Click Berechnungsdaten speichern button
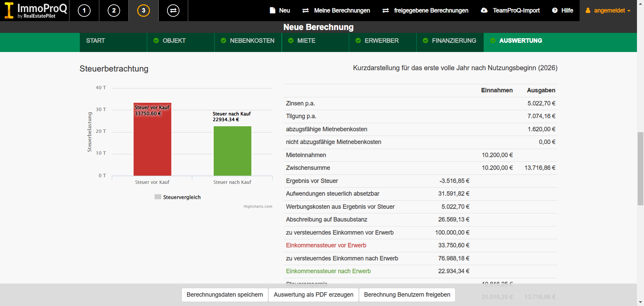The height and width of the screenshot is (306, 644). click(225, 295)
